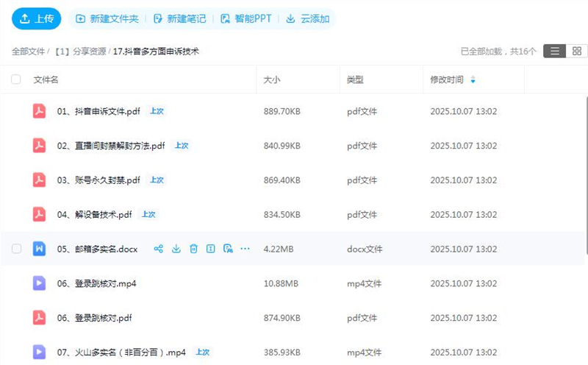Image resolution: width=588 pixels, height=365 pixels.
Task: Open file 06、登录跳核对.mp4
Action: [x=96, y=283]
